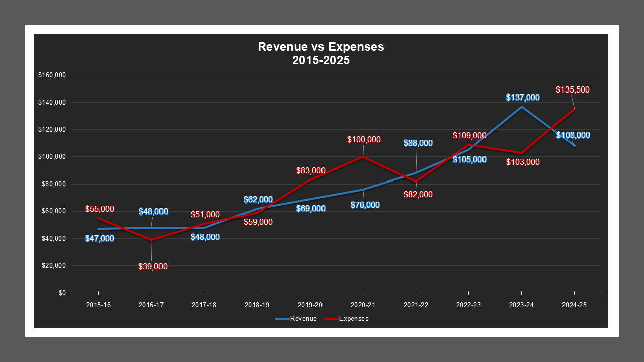Image resolution: width=644 pixels, height=362 pixels.
Task: Select the $108,000 revenue data label
Action: click(x=573, y=135)
